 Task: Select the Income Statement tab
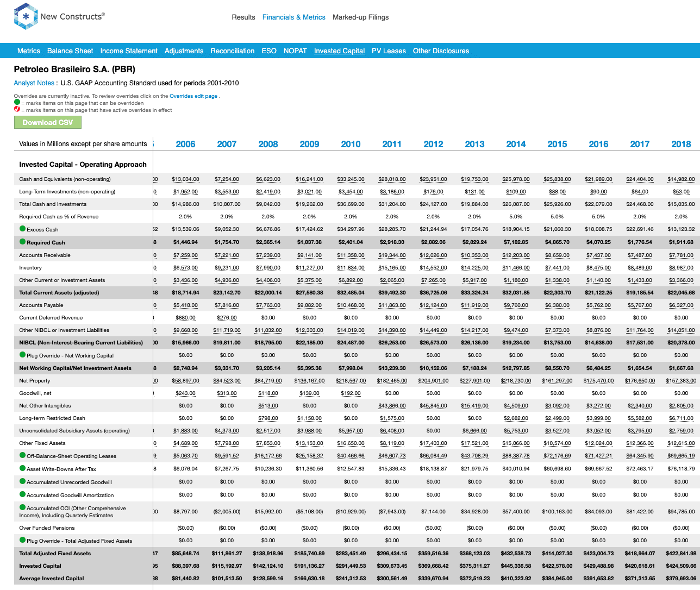coord(129,51)
